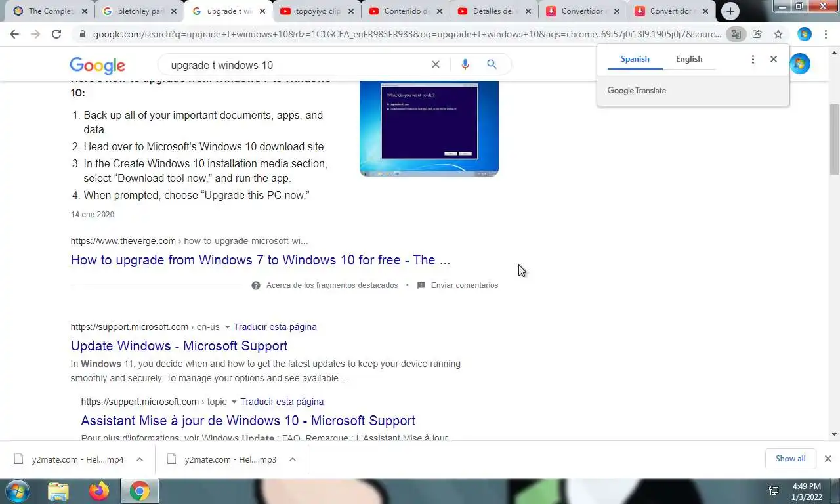Close the Google Translate popup
This screenshot has width=840, height=504.
(774, 59)
